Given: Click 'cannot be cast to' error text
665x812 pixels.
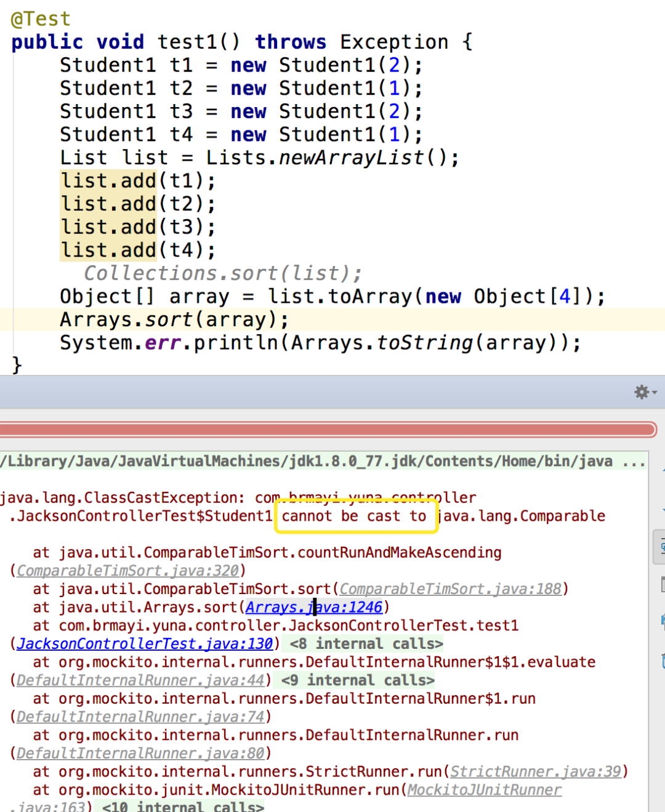Looking at the screenshot, I should (x=354, y=516).
